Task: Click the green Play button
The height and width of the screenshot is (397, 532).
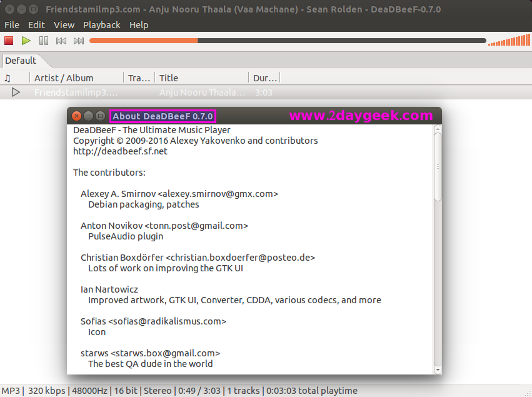Action: tap(26, 41)
